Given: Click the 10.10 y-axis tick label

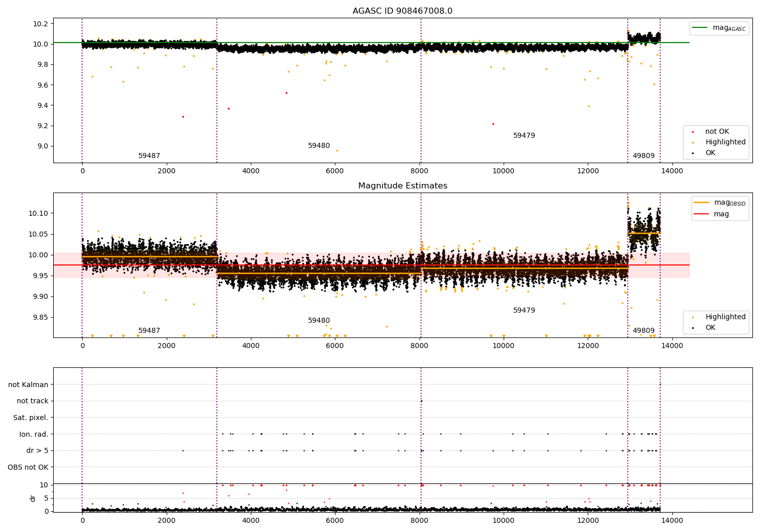Looking at the screenshot, I should click(x=39, y=213).
